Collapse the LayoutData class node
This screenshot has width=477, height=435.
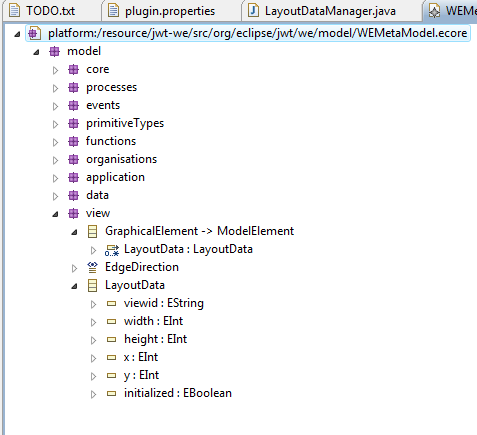(74, 286)
